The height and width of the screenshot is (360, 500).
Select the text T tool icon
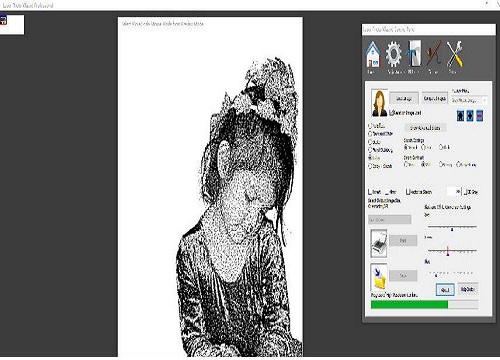[x=414, y=54]
